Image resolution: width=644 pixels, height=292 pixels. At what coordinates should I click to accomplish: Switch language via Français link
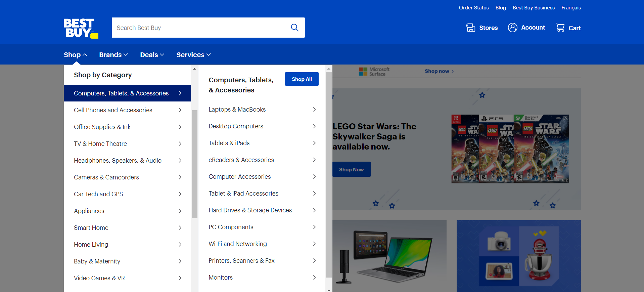pos(571,8)
